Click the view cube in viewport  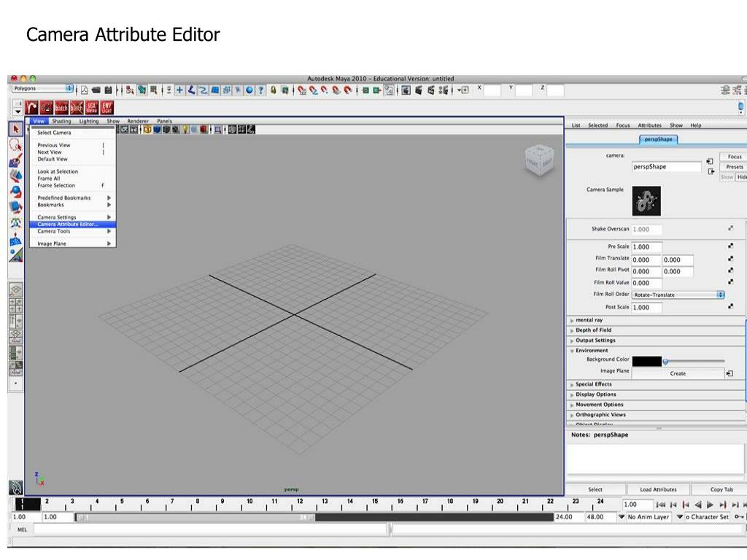(x=539, y=161)
